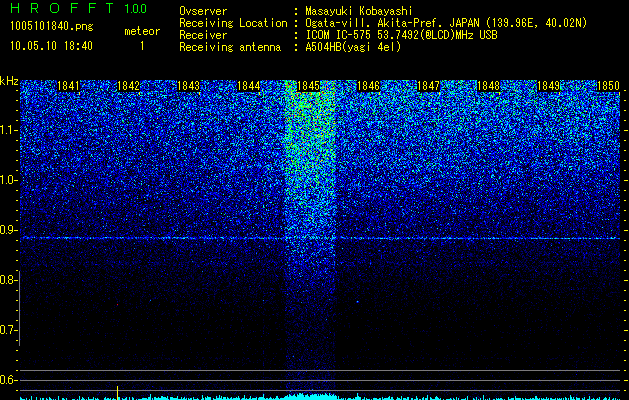
Task: Click the Receiver field label
Action: coord(203,35)
